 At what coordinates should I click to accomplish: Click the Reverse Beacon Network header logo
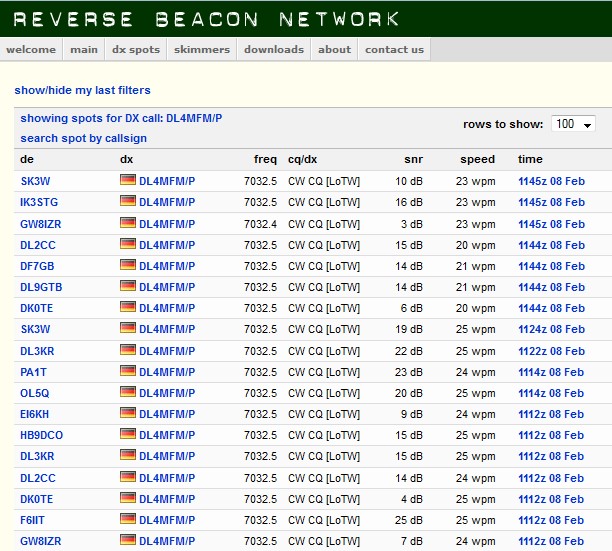coord(207,19)
